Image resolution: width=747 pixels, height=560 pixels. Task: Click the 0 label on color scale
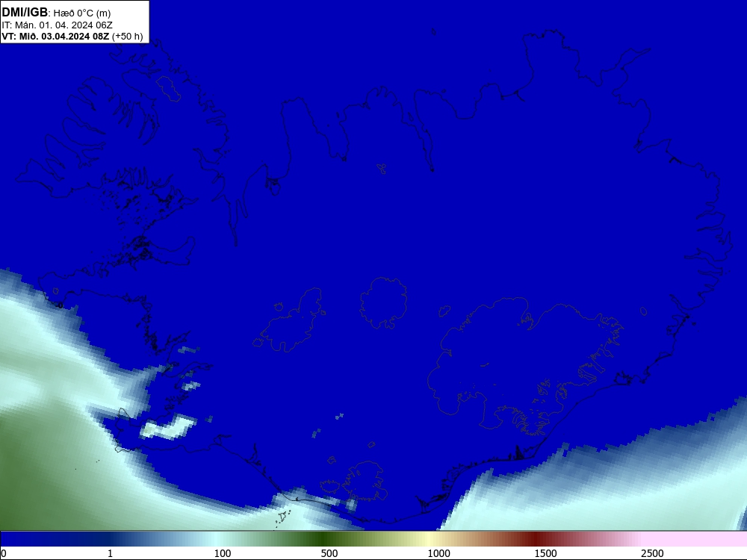tap(4, 553)
